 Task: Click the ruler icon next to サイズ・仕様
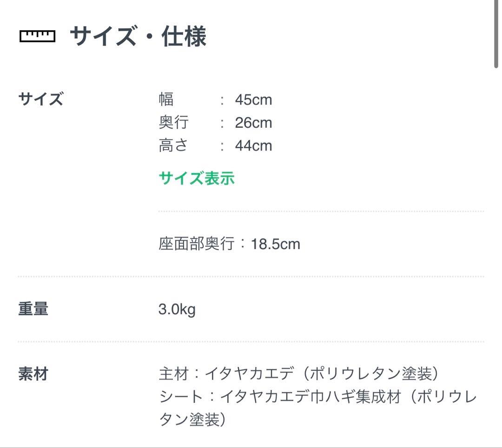point(37,36)
